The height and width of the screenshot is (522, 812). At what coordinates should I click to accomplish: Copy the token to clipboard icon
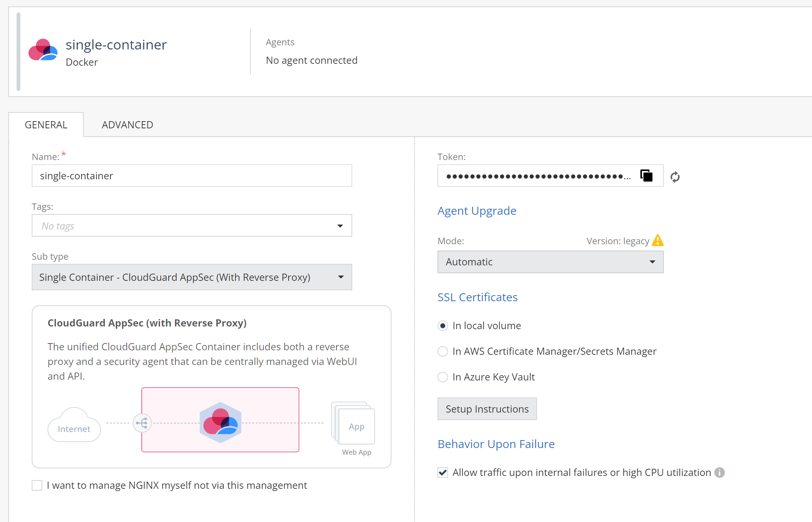pyautogui.click(x=646, y=176)
